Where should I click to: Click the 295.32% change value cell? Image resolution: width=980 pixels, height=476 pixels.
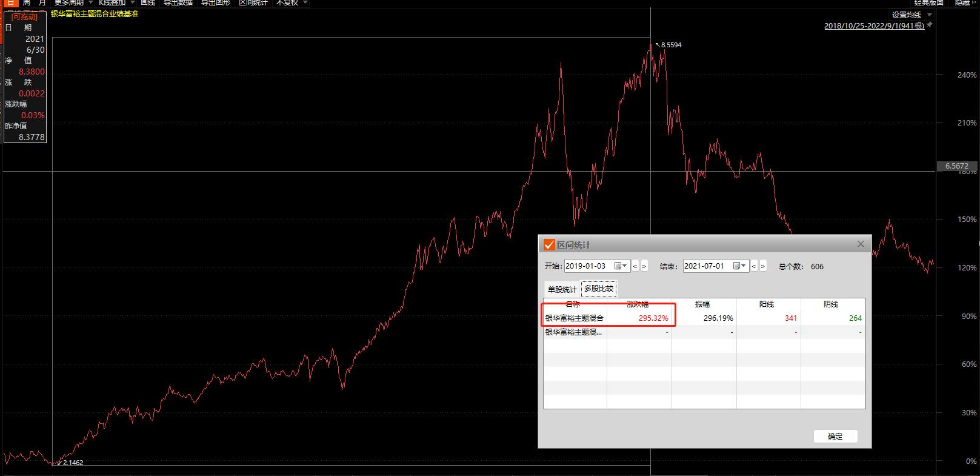(x=653, y=318)
